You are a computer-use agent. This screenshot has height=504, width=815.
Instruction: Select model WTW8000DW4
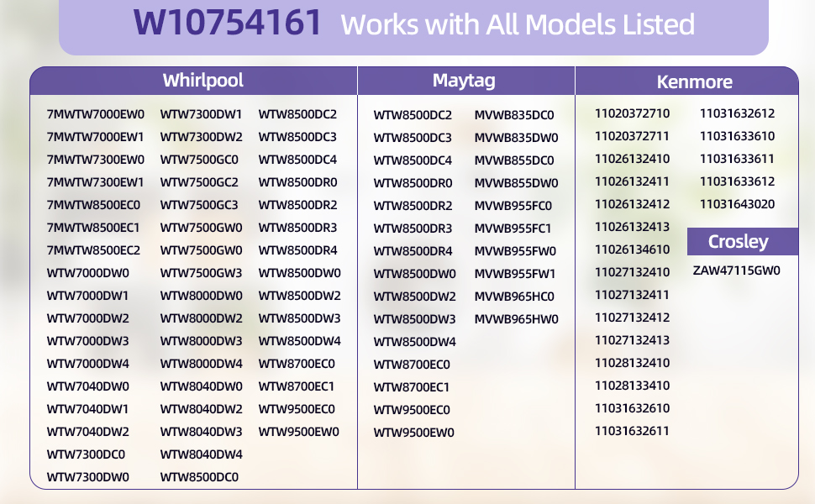(201, 364)
